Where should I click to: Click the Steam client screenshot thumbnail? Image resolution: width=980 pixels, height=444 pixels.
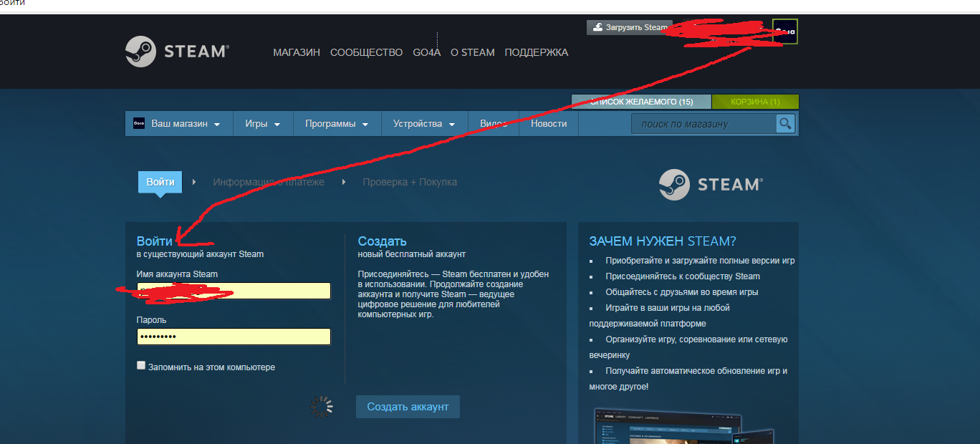684,425
